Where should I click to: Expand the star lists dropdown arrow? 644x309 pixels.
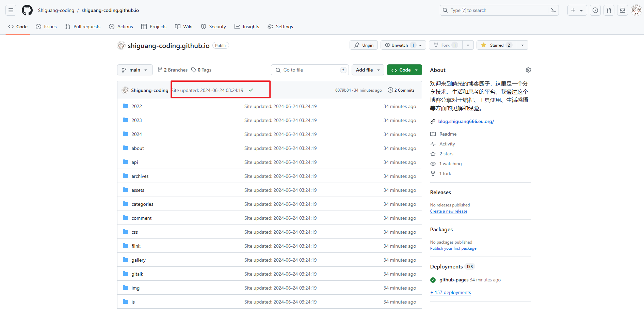tap(522, 45)
